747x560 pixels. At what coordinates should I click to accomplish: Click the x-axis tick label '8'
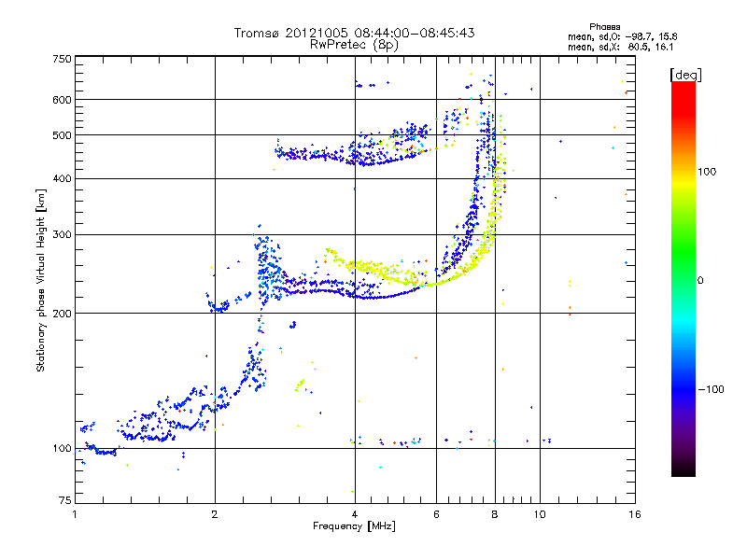[495, 514]
